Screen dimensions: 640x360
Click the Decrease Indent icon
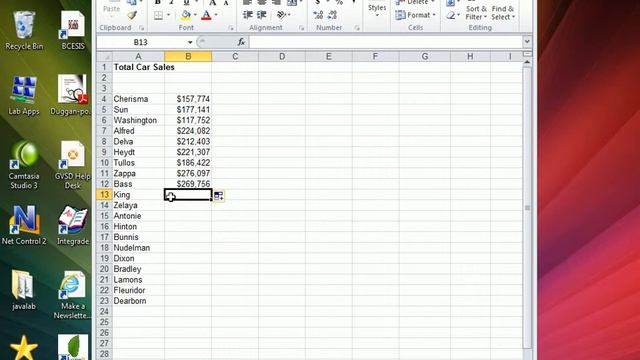pos(248,15)
